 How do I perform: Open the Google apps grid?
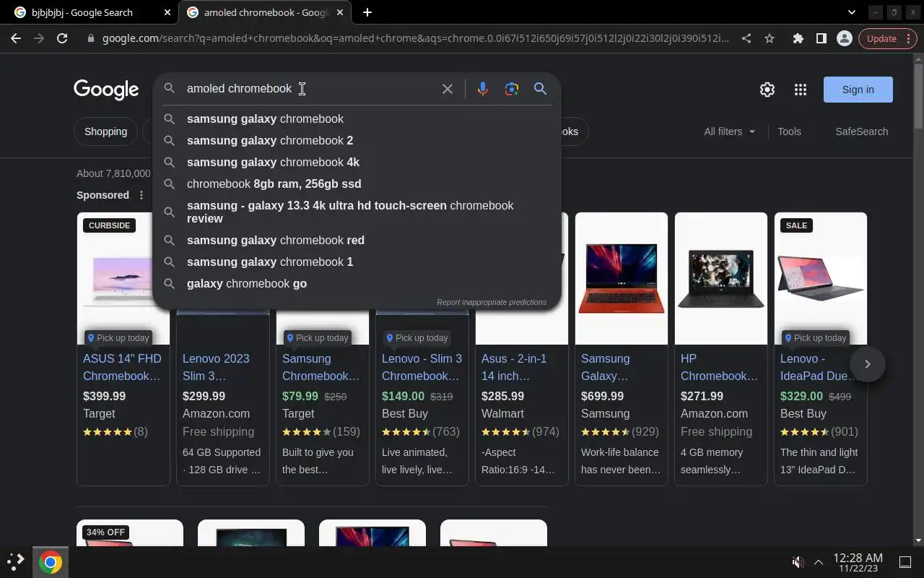[x=800, y=90]
